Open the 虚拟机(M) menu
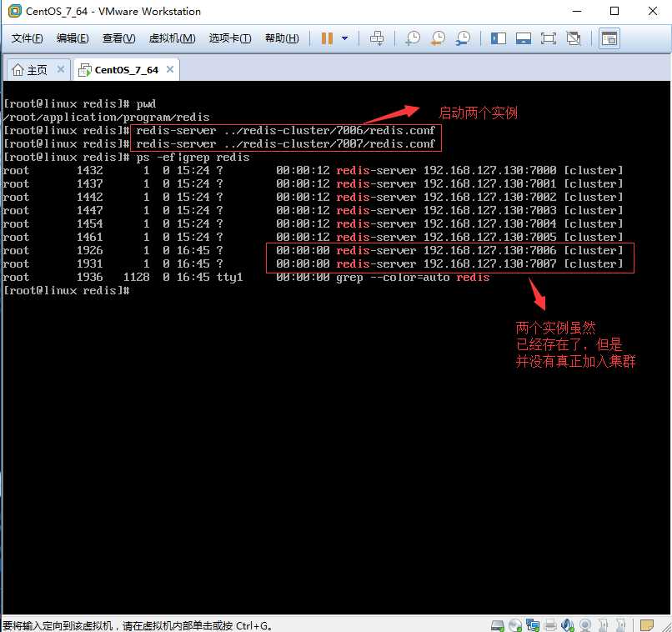This screenshot has width=672, height=632. coord(172,38)
